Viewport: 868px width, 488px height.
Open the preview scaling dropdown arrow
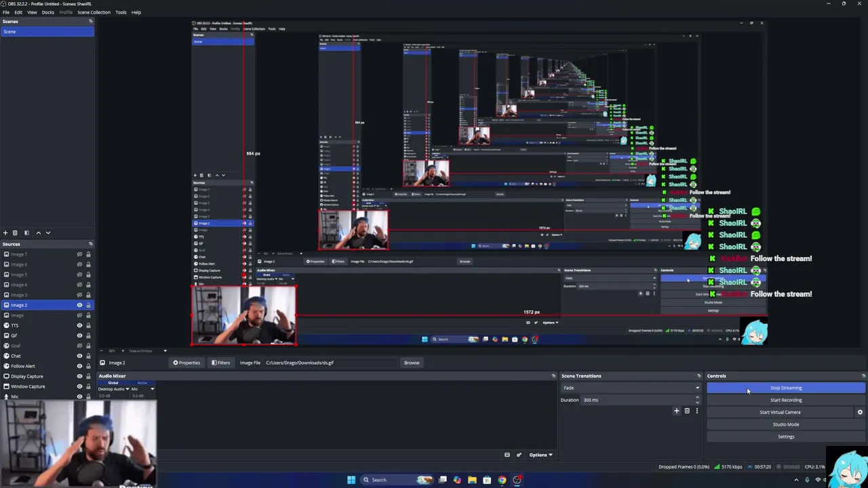click(165, 351)
